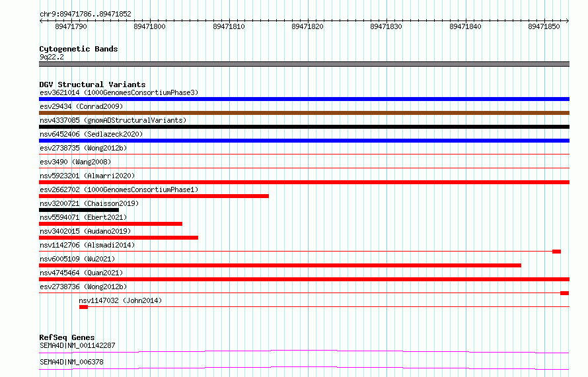Click the small red block on esv2738736
Image resolution: width=588 pixels, height=377 pixels.
(x=564, y=293)
